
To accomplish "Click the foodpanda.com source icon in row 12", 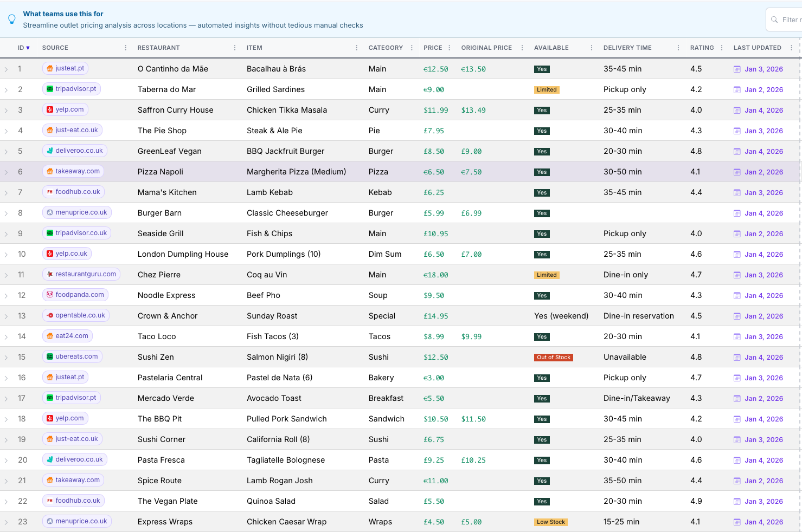I will (50, 295).
